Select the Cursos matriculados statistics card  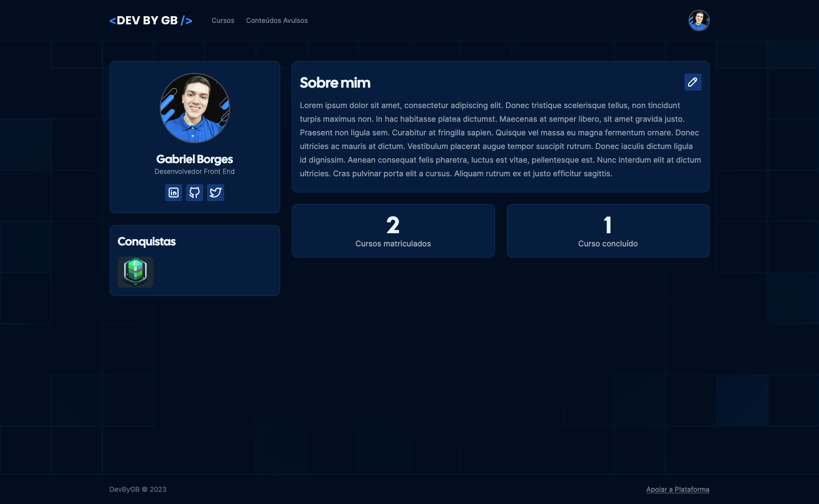(393, 230)
